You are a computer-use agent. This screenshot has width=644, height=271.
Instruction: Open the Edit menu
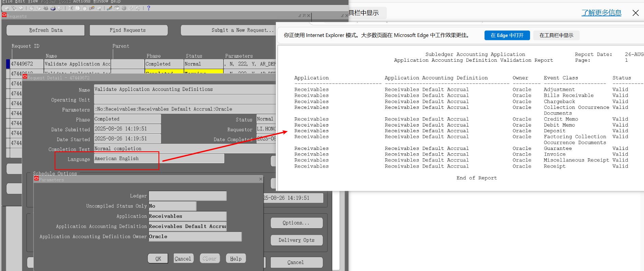[x=20, y=2]
